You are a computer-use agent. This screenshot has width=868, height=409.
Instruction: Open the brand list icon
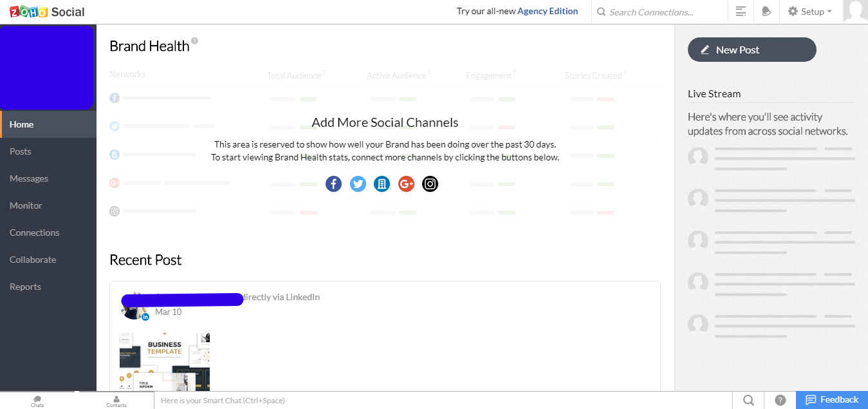tap(741, 11)
